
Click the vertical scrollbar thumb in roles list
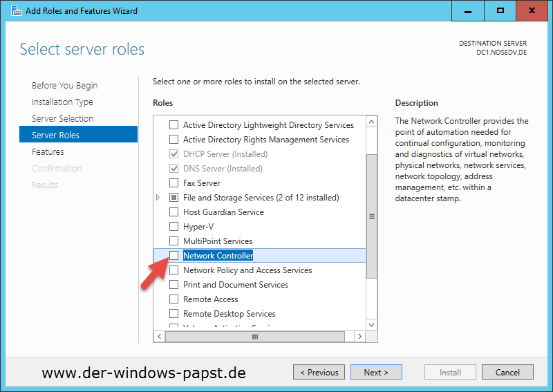[372, 216]
